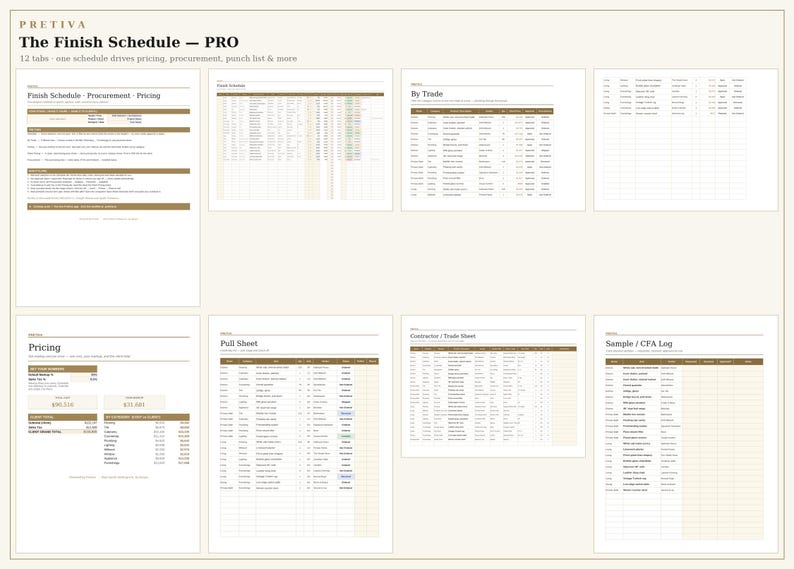Click the $90,516 total cost value

point(63,404)
